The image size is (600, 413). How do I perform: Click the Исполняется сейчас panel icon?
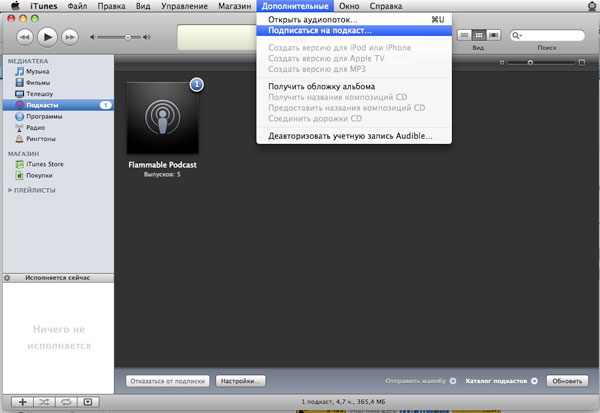click(7, 278)
